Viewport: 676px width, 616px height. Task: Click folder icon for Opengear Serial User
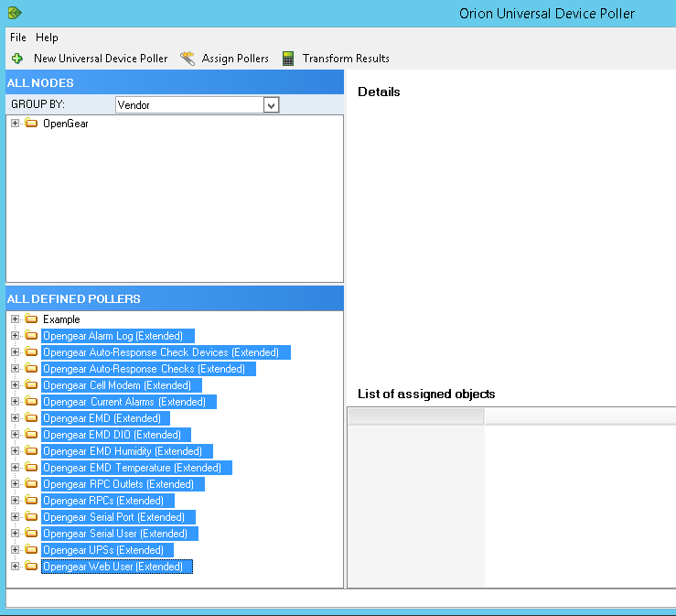pyautogui.click(x=31, y=534)
